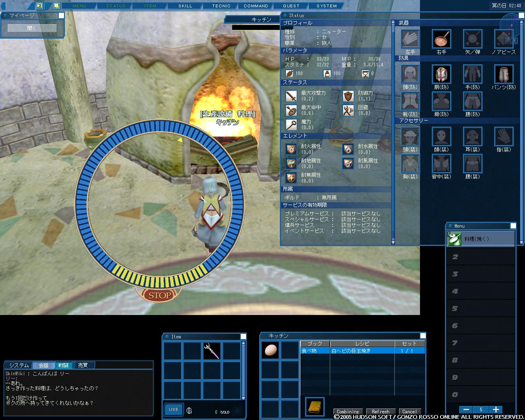
Task: Select the waist armor 腰(防) slot
Action: [472, 101]
